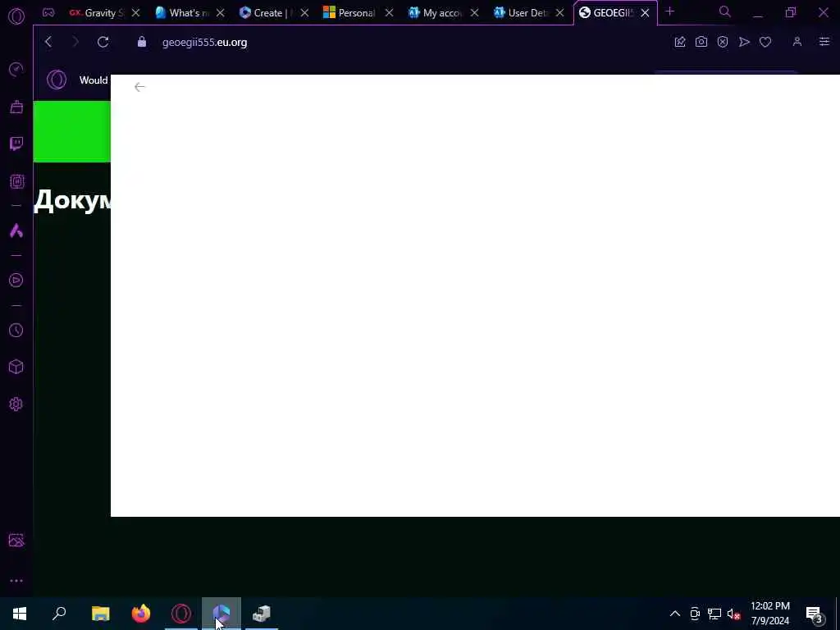
Task: Open the Meet Now tray icon
Action: click(x=695, y=614)
